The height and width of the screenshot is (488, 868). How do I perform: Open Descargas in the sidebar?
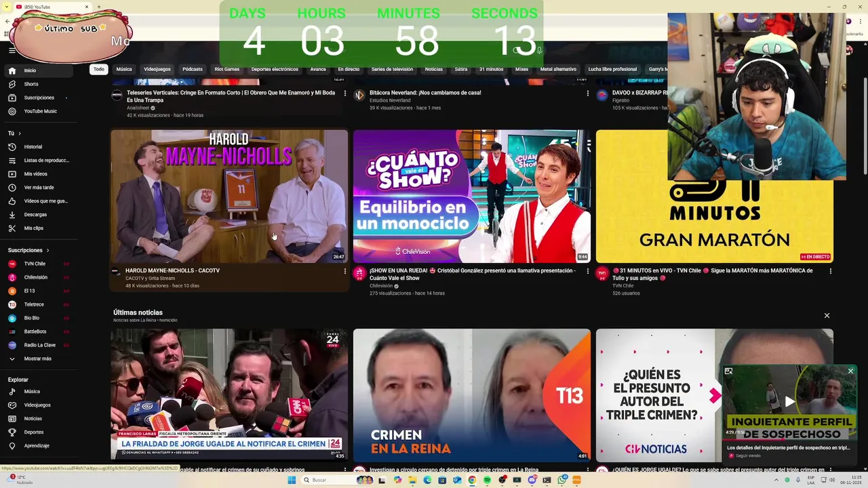tap(39, 215)
